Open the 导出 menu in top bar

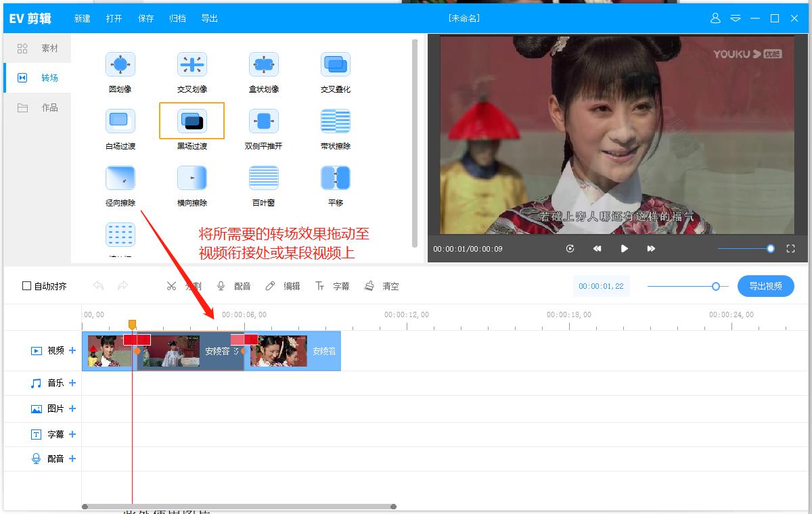tap(209, 18)
